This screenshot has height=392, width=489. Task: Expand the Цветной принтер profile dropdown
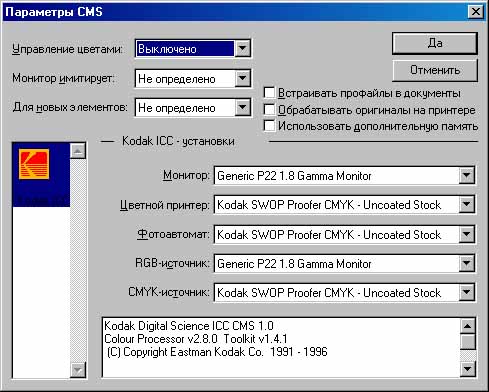pos(466,204)
